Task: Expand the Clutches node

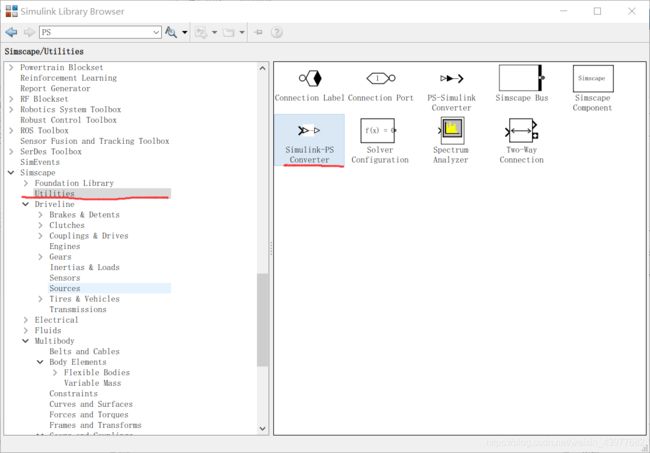Action: tap(40, 225)
